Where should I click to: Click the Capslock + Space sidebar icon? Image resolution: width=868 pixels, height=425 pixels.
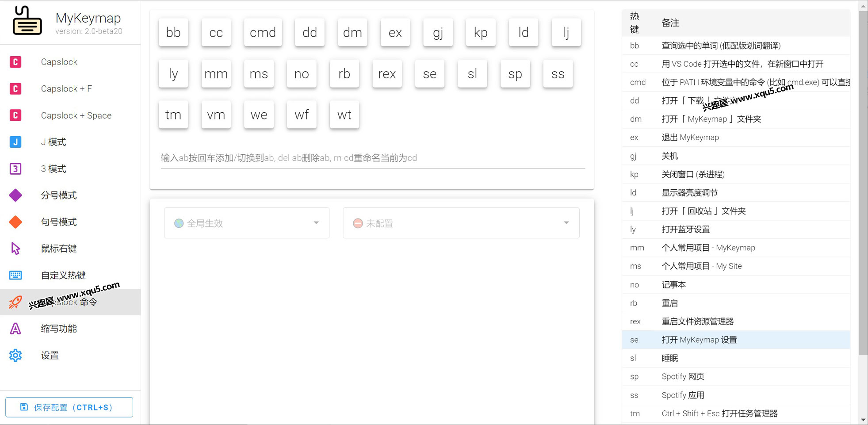pos(15,115)
